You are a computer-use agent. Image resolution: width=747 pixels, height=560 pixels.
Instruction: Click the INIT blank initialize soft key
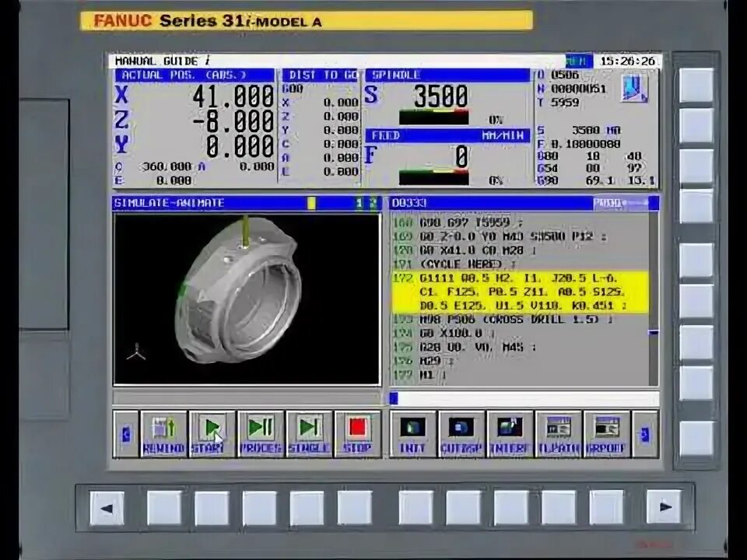[412, 434]
